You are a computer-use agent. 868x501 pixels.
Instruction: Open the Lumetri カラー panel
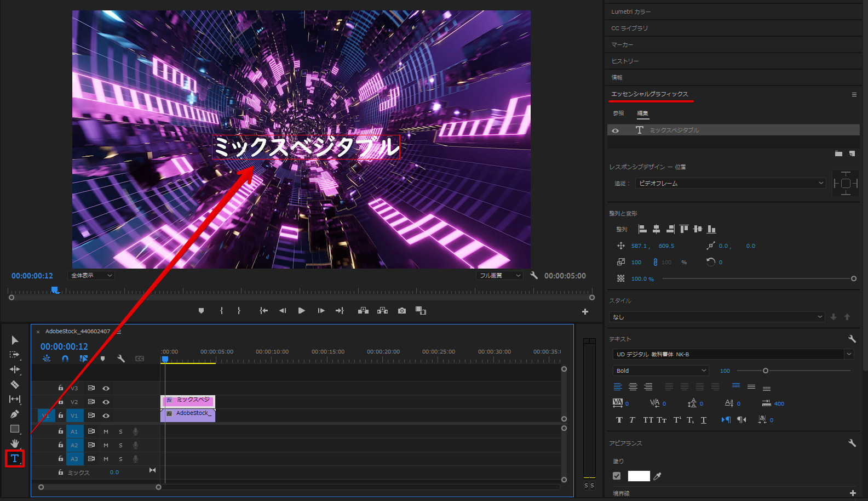[x=631, y=12]
